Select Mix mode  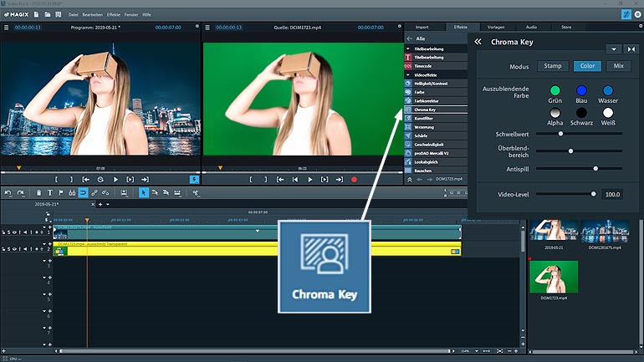pyautogui.click(x=619, y=66)
